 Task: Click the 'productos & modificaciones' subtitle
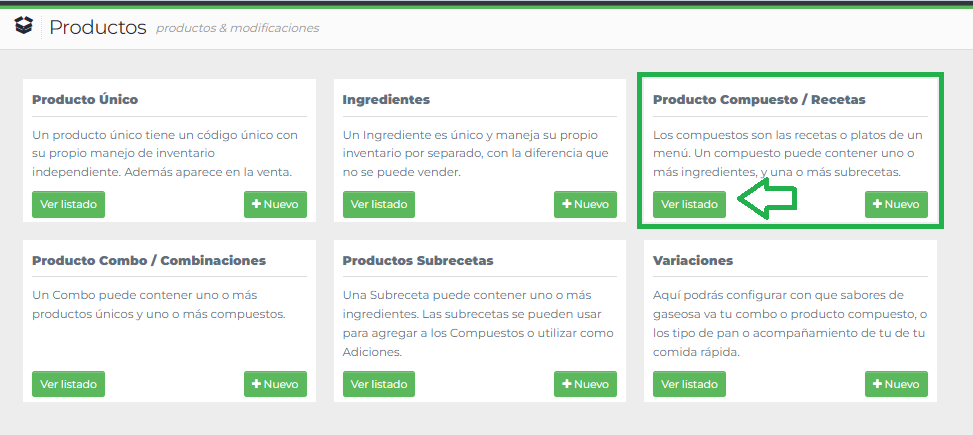238,29
